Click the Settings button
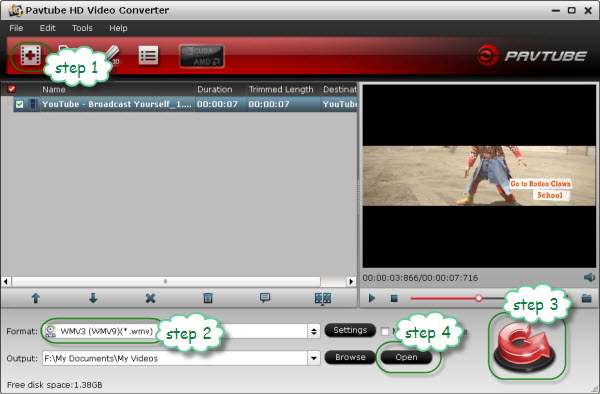 pos(350,330)
